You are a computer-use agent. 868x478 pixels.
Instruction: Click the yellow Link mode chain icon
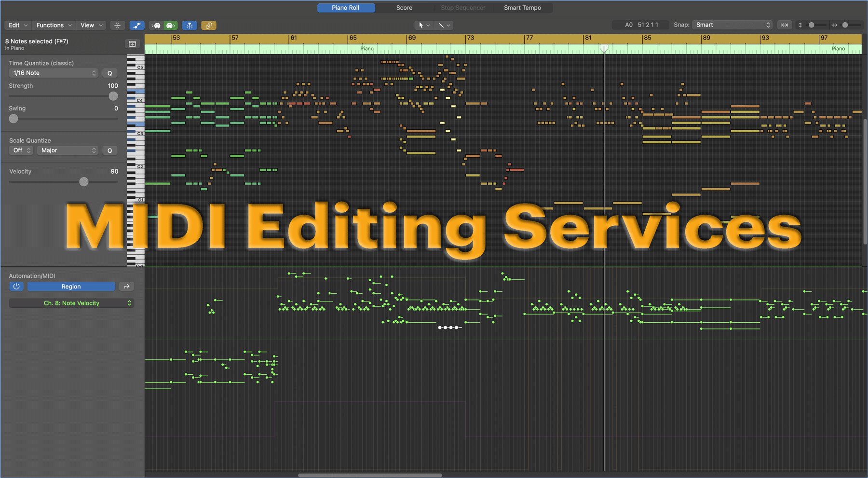209,25
